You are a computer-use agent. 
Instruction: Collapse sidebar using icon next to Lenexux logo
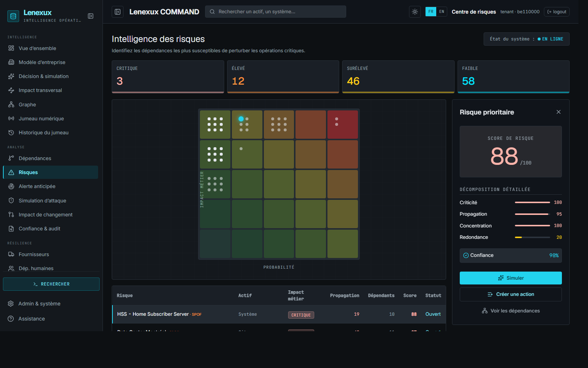tap(90, 16)
